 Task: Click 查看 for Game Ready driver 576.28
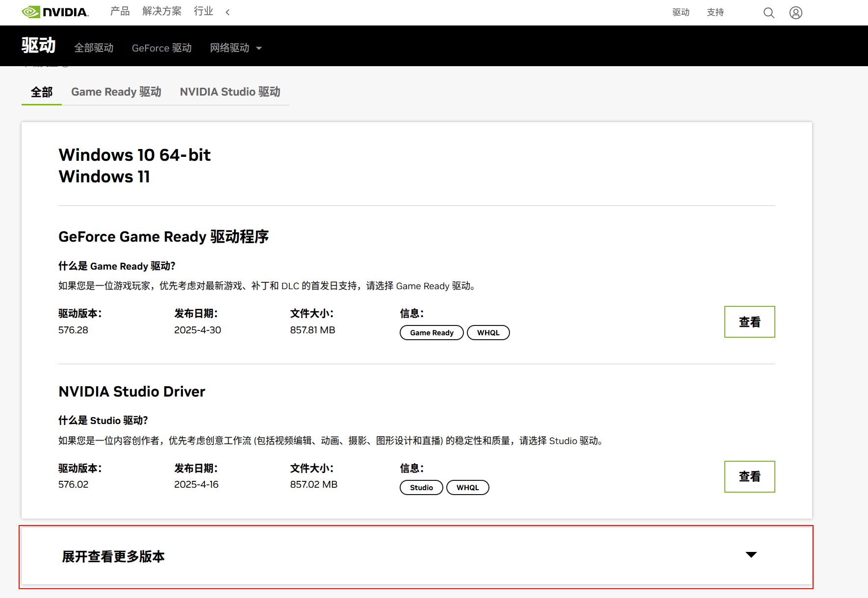coord(749,322)
